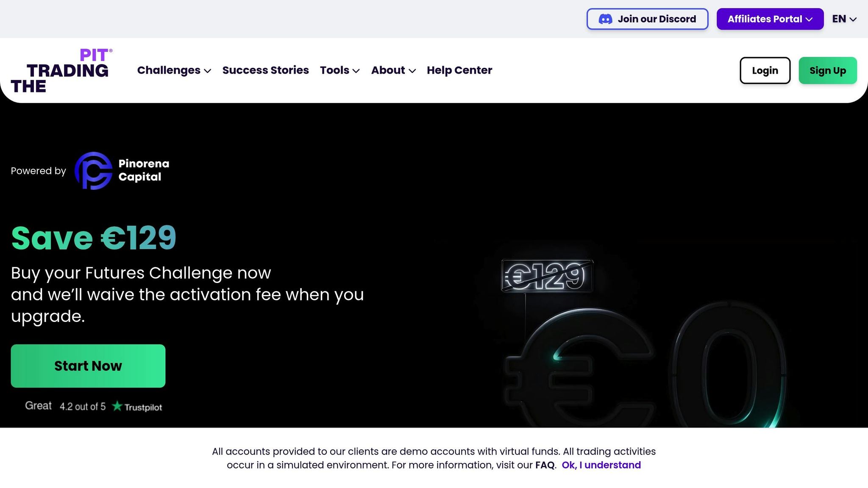Open the FAQ link in disclaimer

click(545, 465)
